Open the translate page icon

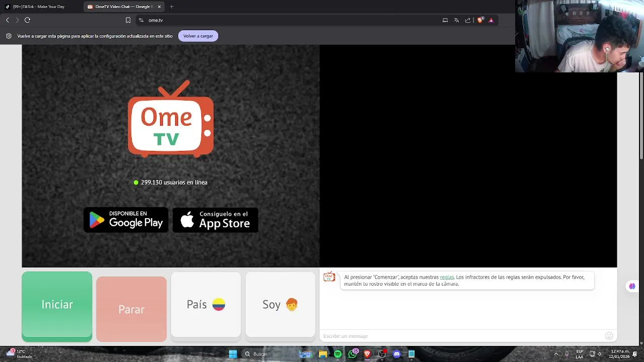(x=456, y=20)
